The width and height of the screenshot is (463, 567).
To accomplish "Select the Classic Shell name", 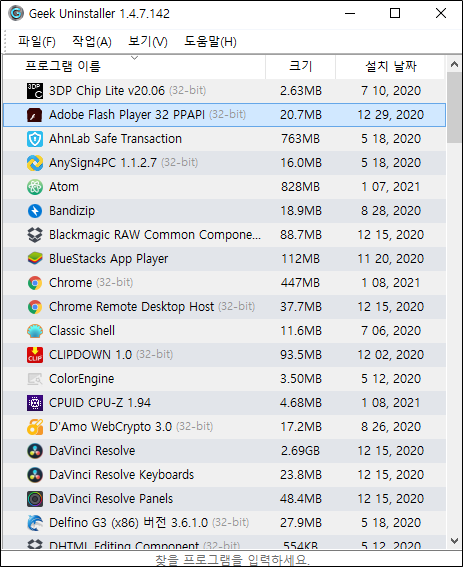I will coord(82,331).
